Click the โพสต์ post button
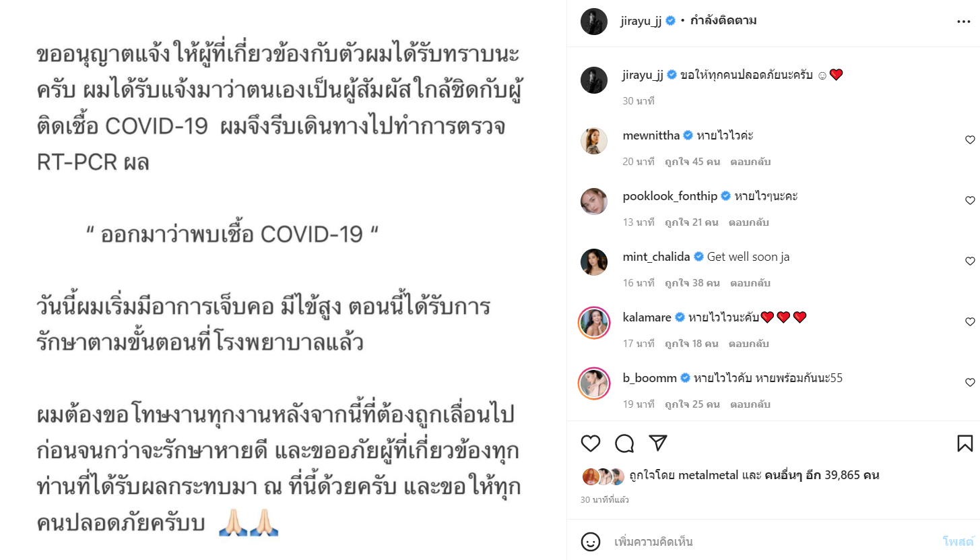 [958, 541]
